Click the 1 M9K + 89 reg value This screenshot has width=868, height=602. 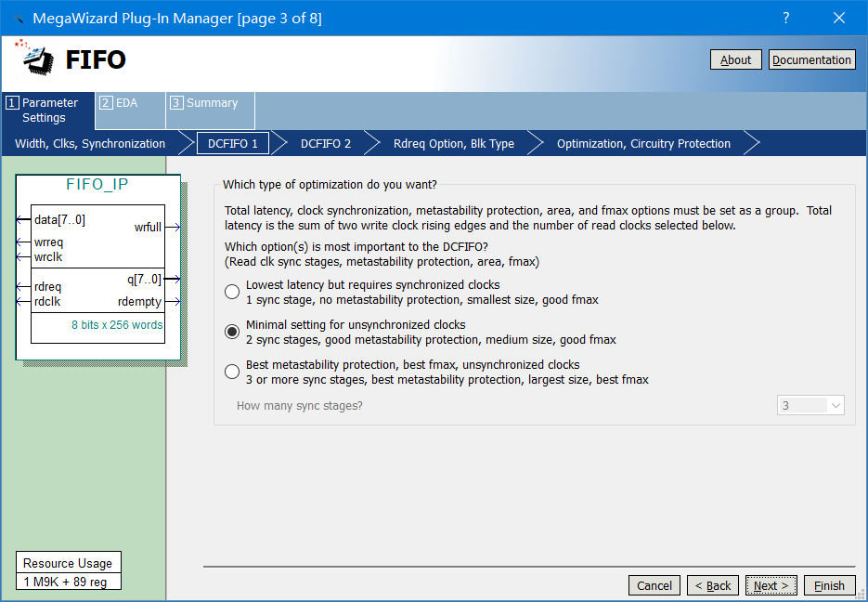click(x=65, y=582)
